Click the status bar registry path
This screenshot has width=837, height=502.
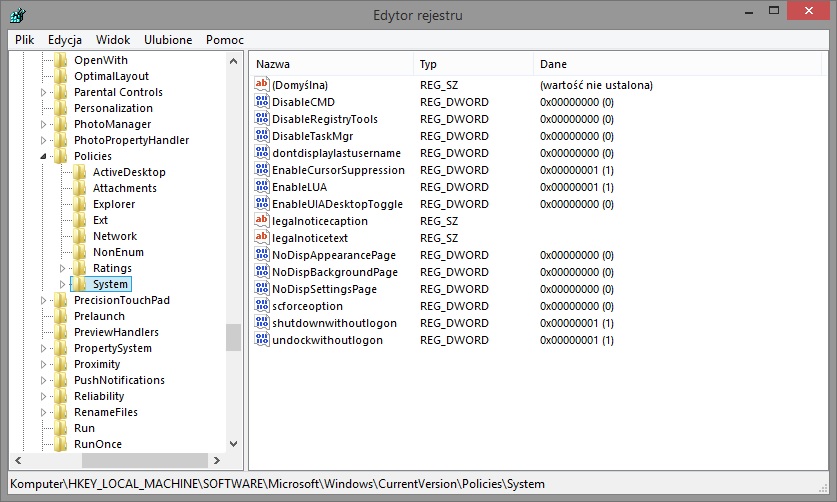(278, 484)
